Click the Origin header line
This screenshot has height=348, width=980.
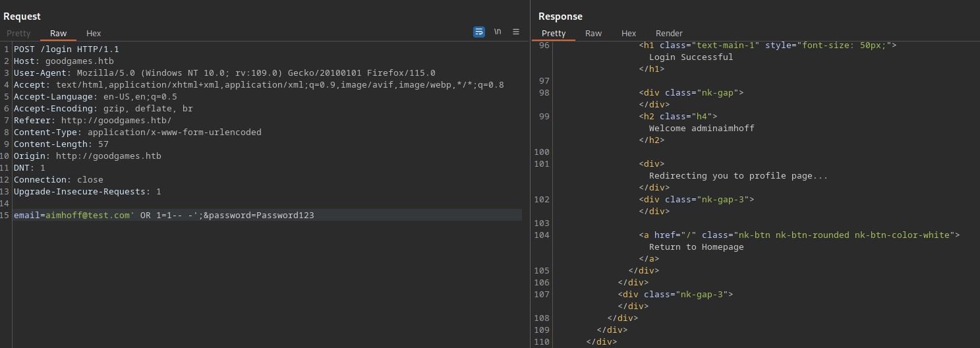click(88, 156)
